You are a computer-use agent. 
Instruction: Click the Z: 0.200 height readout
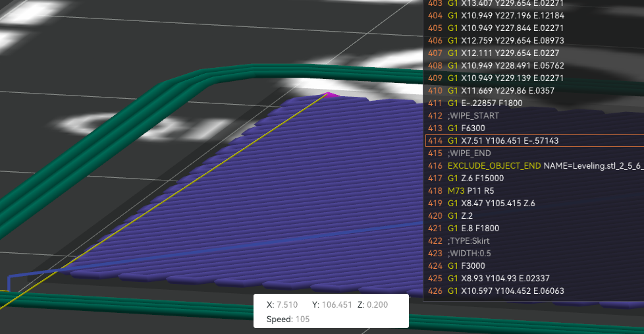(373, 305)
